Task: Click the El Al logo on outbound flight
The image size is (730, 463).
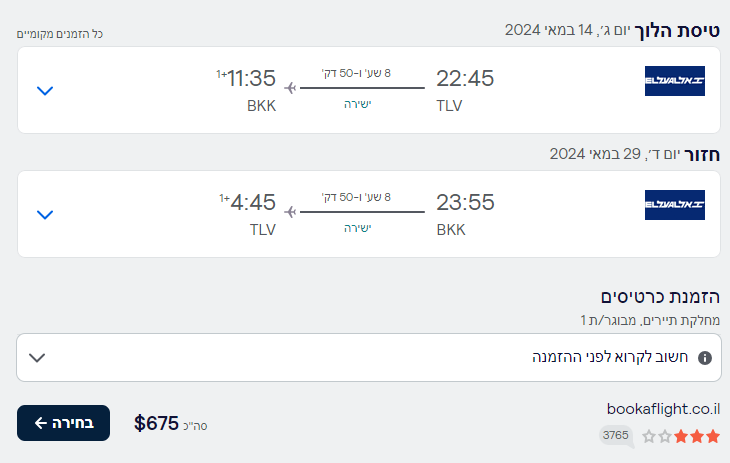Action: tap(675, 81)
